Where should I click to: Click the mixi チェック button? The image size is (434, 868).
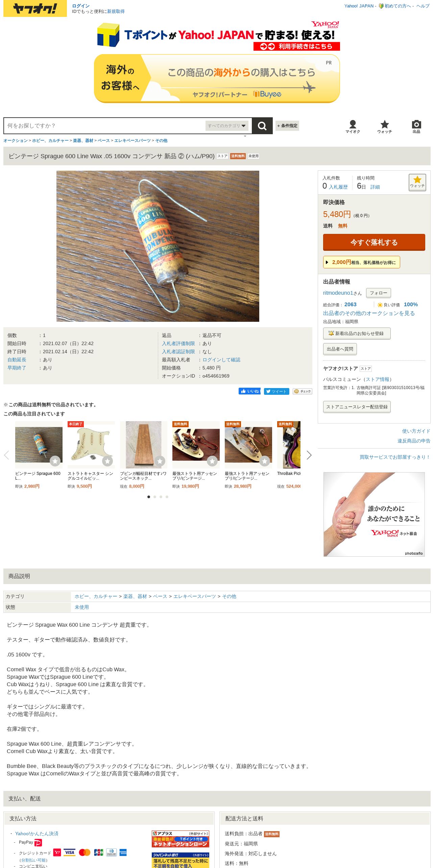click(x=302, y=391)
